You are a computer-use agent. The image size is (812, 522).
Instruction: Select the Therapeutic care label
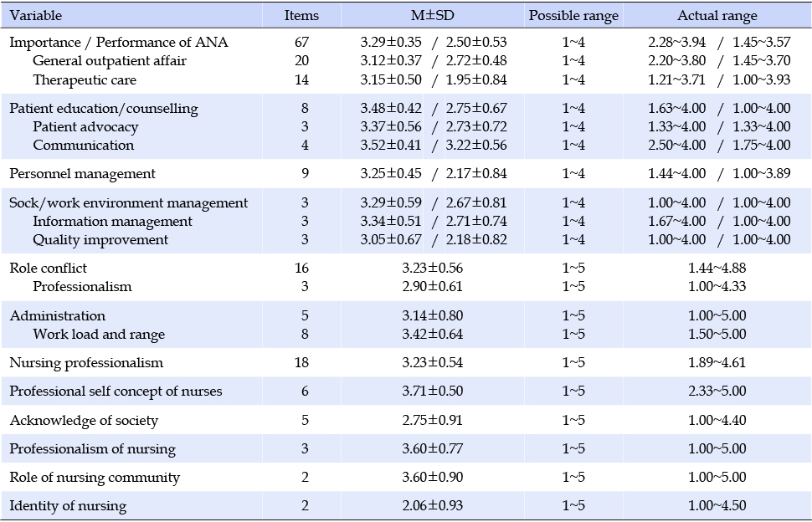[x=85, y=80]
